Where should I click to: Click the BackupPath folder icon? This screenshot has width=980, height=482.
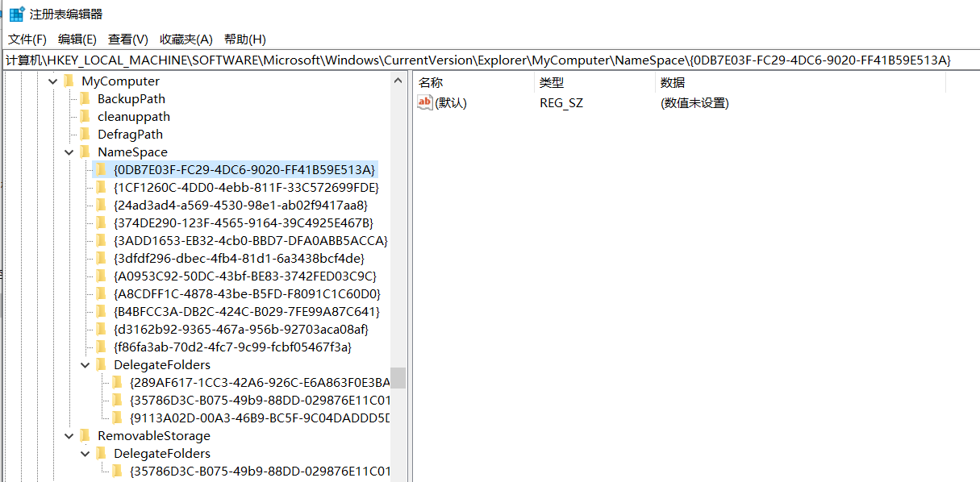click(x=85, y=98)
